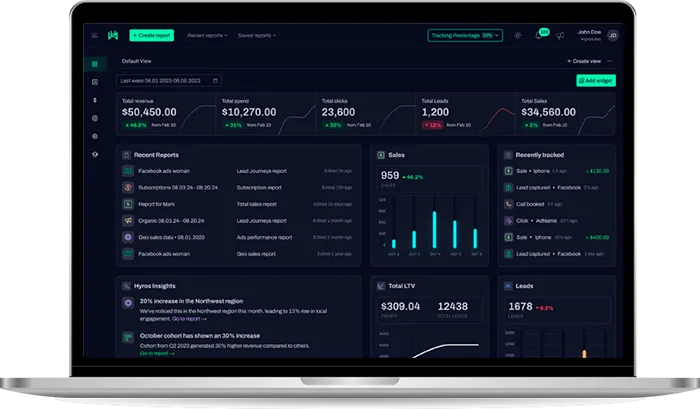Open the calendar icon in date field
The width and height of the screenshot is (700, 409).
tap(215, 81)
